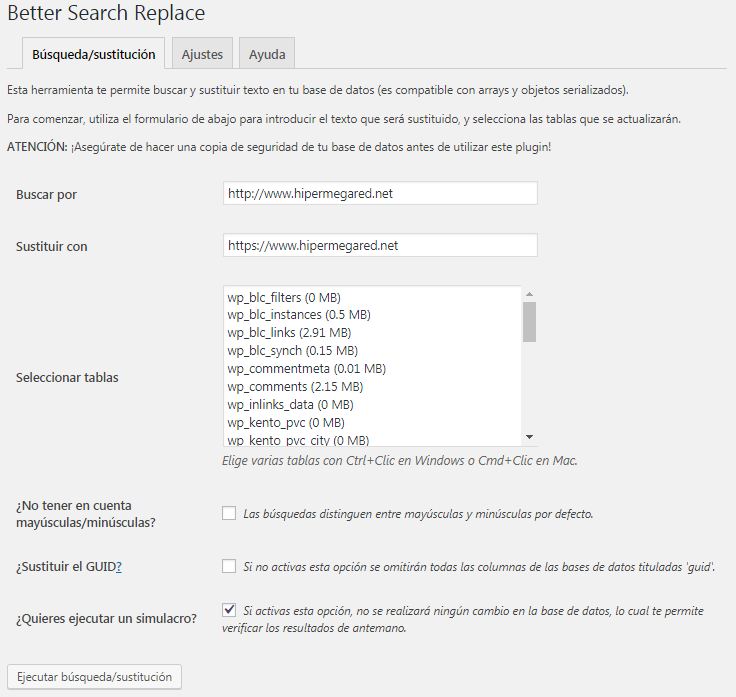Select wp_blc_synch table entry

coord(292,351)
